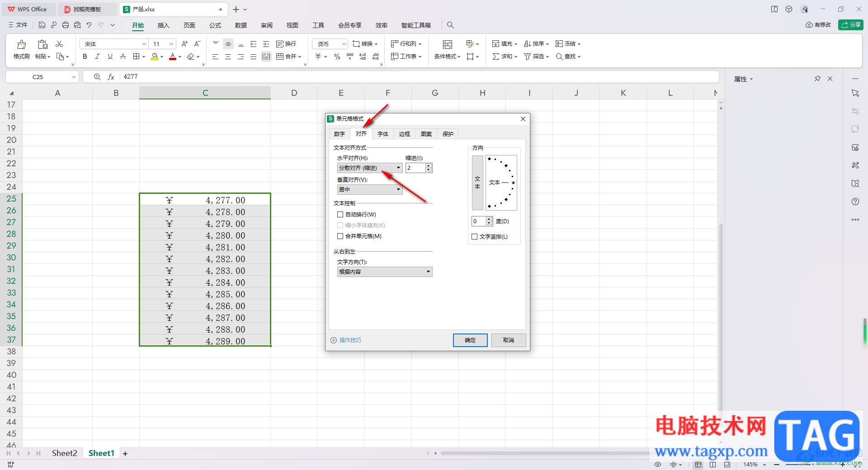868x470 pixels.
Task: Open the 插入 ribbon tab
Action: coord(163,25)
